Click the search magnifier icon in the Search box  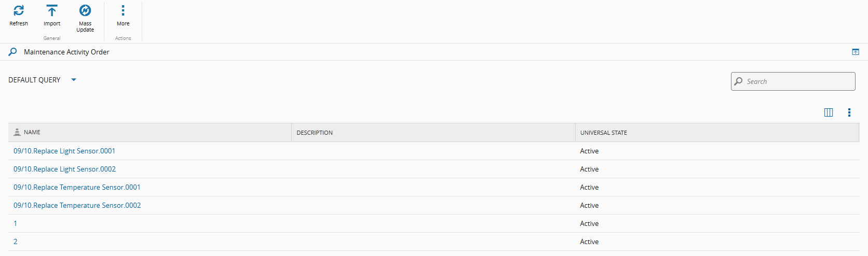[x=739, y=81]
